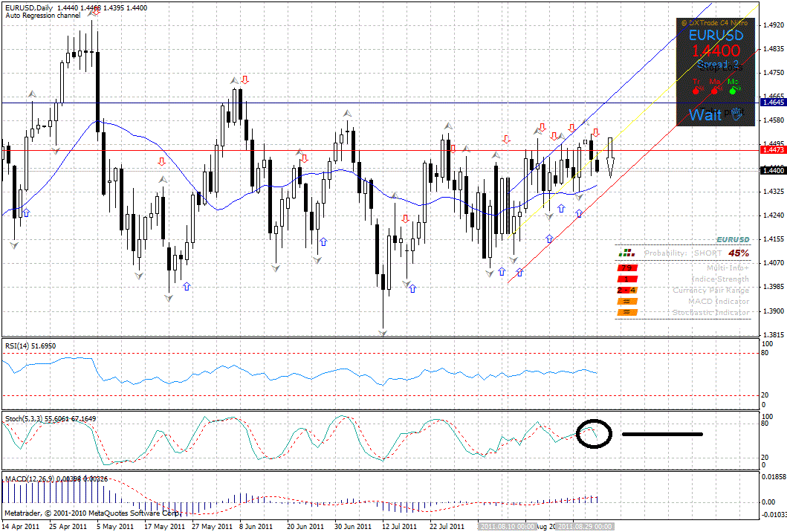787x532 pixels.
Task: Click the MACD Indicator label
Action: pos(719,301)
